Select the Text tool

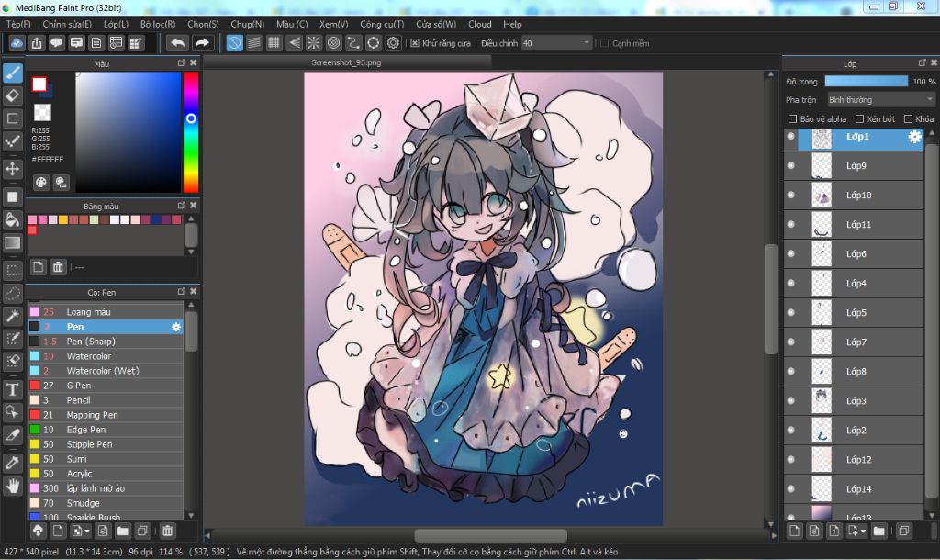click(13, 390)
